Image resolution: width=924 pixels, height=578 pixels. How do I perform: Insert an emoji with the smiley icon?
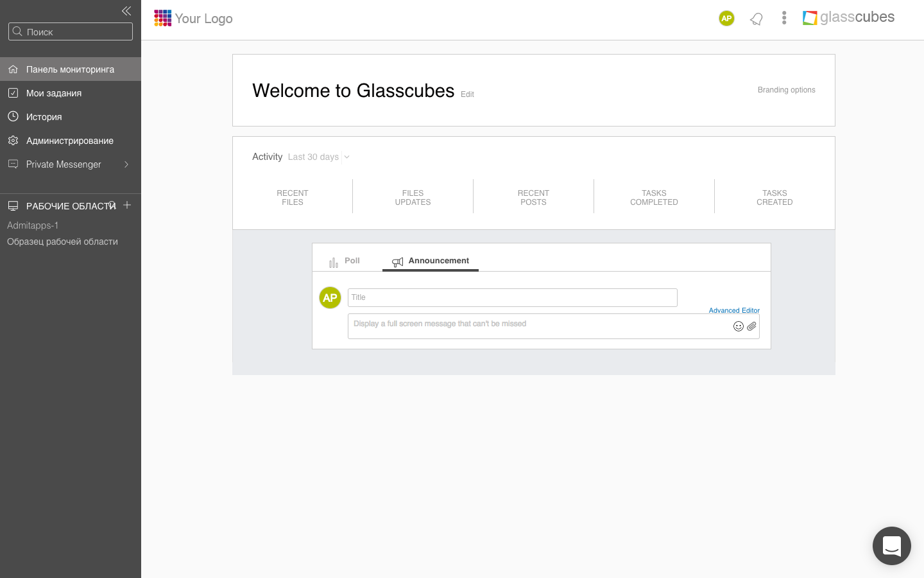tap(739, 326)
